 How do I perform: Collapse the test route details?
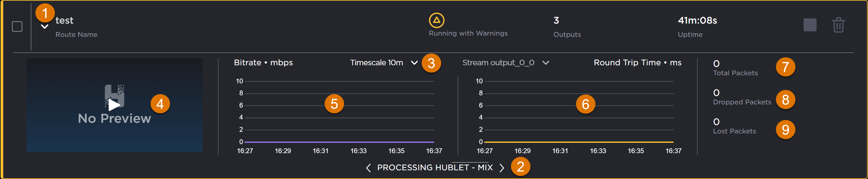point(44,26)
